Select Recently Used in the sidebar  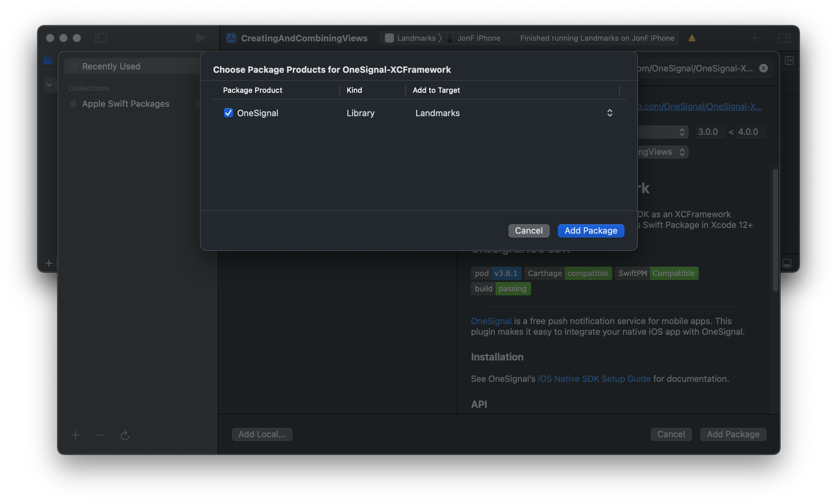click(x=111, y=66)
